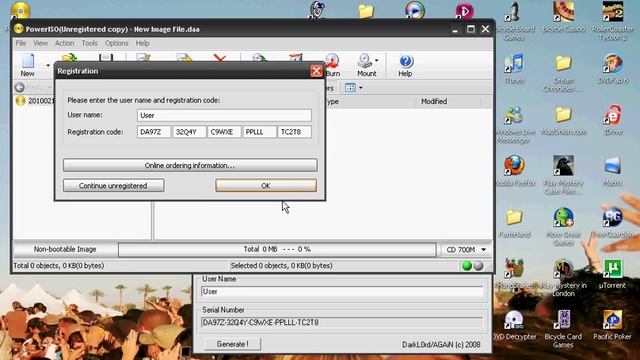Expand the New button dropdown arrow
The width and height of the screenshot is (640, 360).
pyautogui.click(x=48, y=65)
